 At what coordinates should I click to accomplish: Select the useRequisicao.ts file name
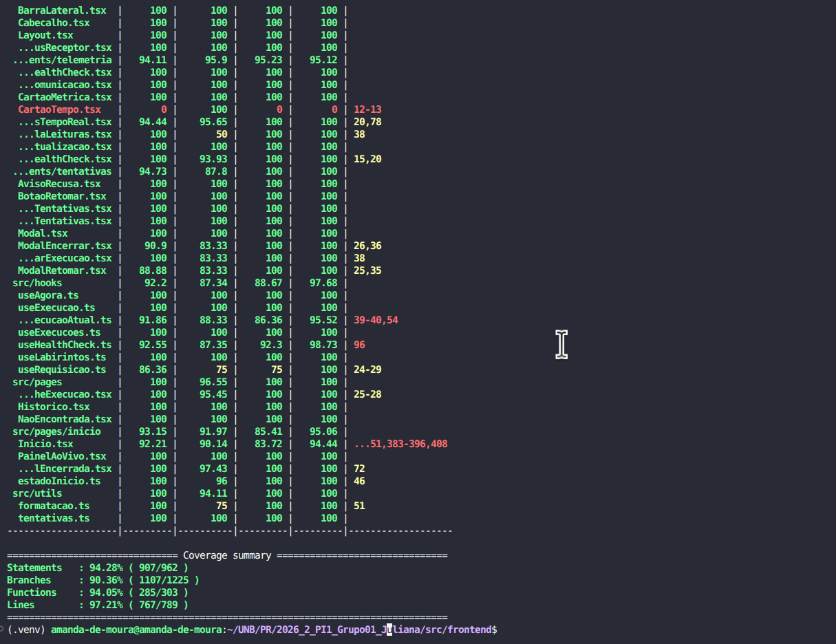pyautogui.click(x=62, y=369)
